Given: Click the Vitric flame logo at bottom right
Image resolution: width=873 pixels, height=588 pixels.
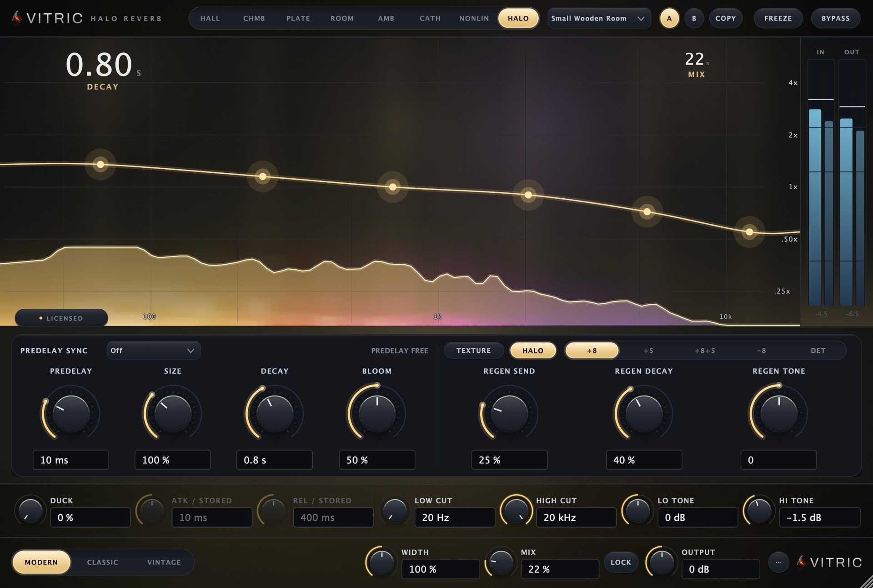Looking at the screenshot, I should [x=801, y=562].
